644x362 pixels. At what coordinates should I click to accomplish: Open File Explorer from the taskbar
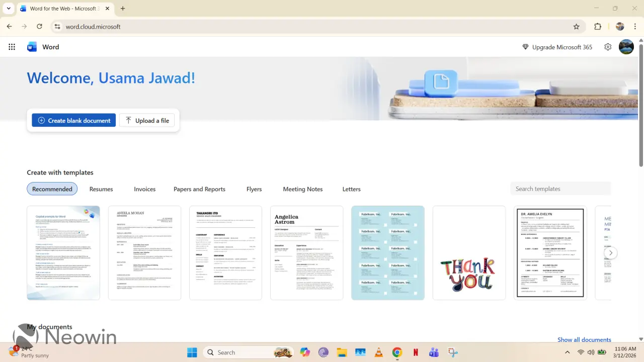[x=342, y=352]
